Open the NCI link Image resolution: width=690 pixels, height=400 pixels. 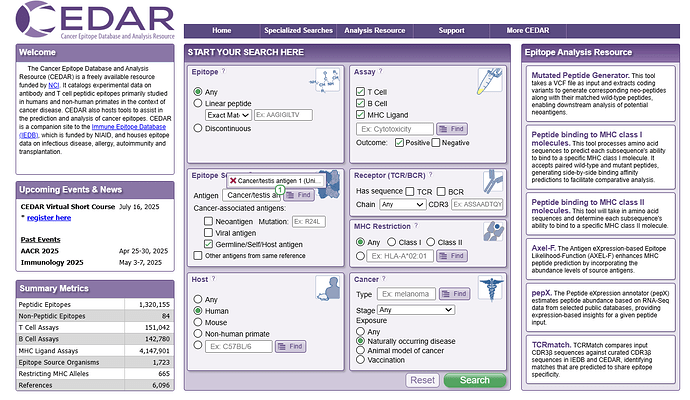[54, 85]
